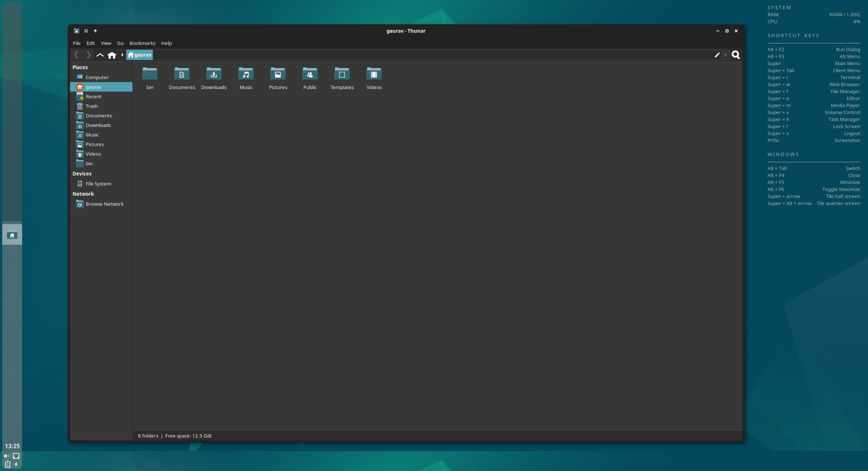The image size is (868, 471).
Task: Click the clock showing 13:25
Action: [12, 446]
